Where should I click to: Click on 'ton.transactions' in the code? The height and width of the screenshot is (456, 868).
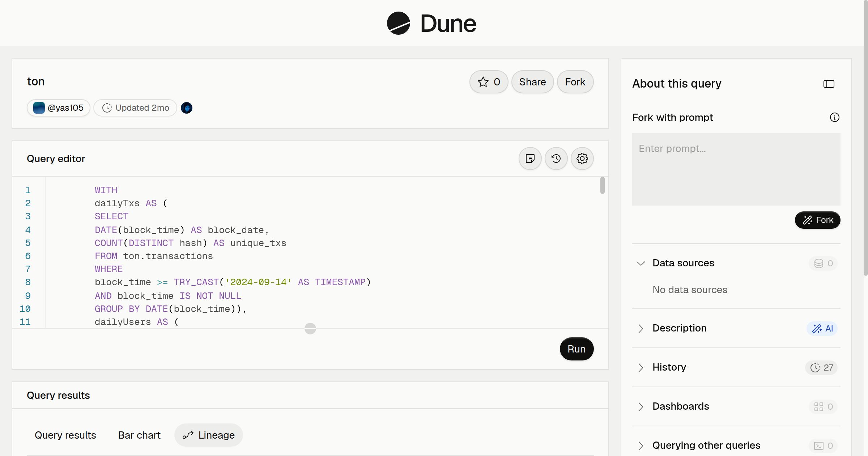coord(168,256)
